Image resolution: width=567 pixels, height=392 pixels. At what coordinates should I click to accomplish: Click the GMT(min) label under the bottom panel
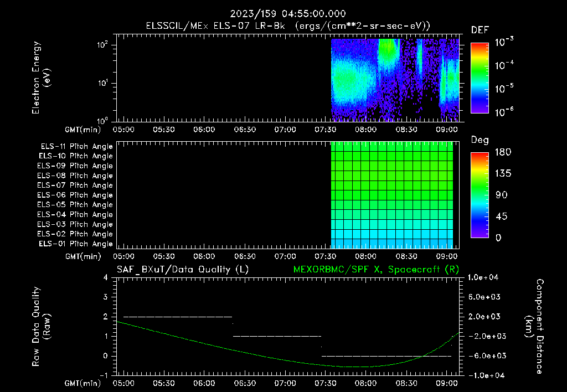pos(83,383)
